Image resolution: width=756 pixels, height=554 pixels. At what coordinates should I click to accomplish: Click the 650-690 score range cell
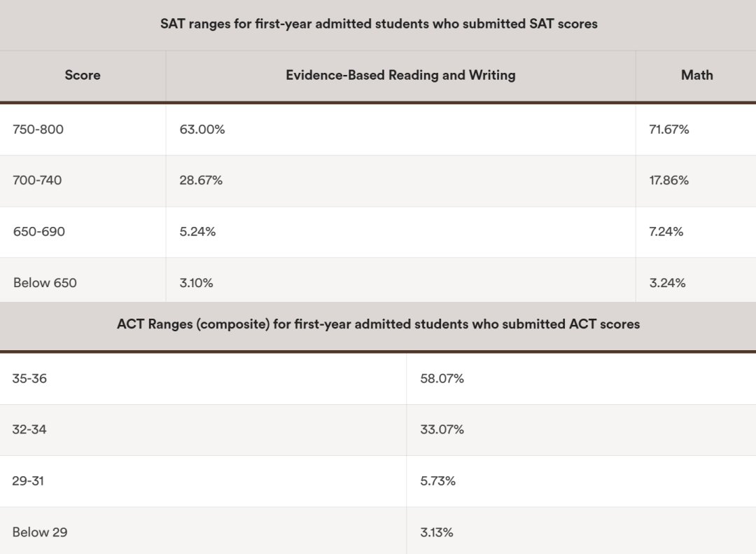pos(38,232)
